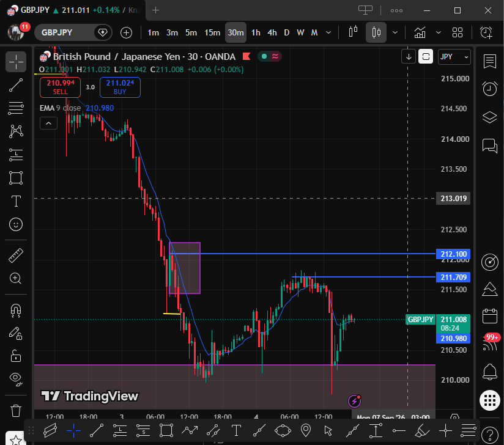Toggle stay-in-drawing-mode pencil lock

pos(16,333)
